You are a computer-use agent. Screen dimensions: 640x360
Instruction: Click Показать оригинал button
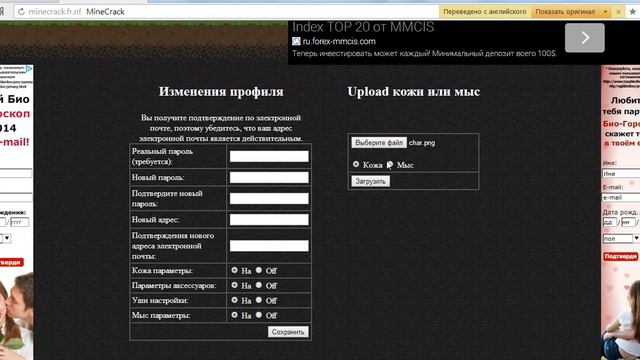565,12
